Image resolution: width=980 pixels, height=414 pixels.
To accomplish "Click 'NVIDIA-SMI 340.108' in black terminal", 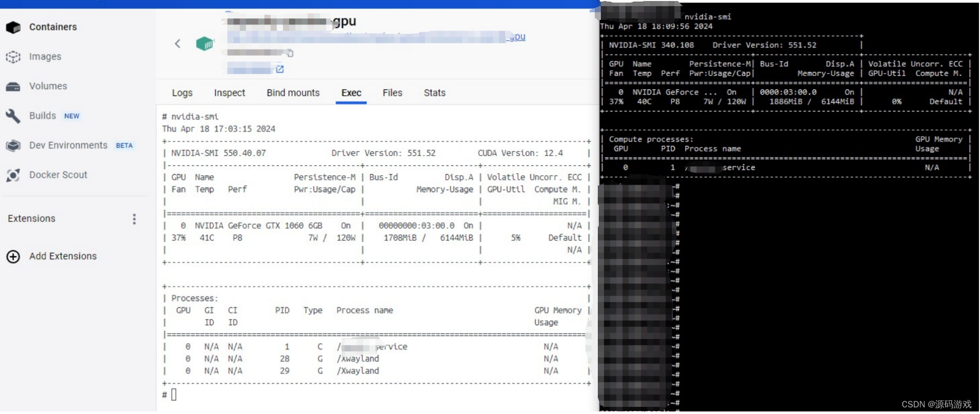I will coord(651,45).
